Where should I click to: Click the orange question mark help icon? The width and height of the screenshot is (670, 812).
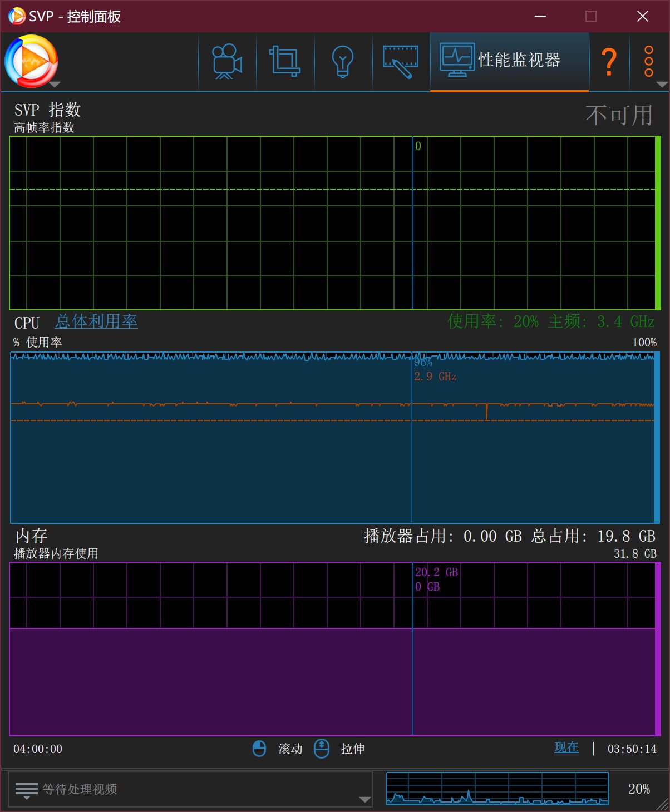coord(609,61)
